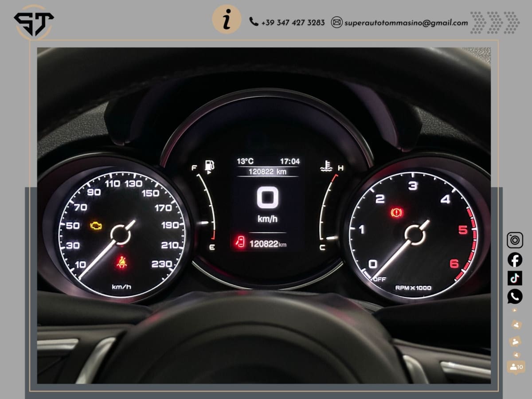Click the phone handset icon
The width and height of the screenshot is (532, 399).
(254, 22)
